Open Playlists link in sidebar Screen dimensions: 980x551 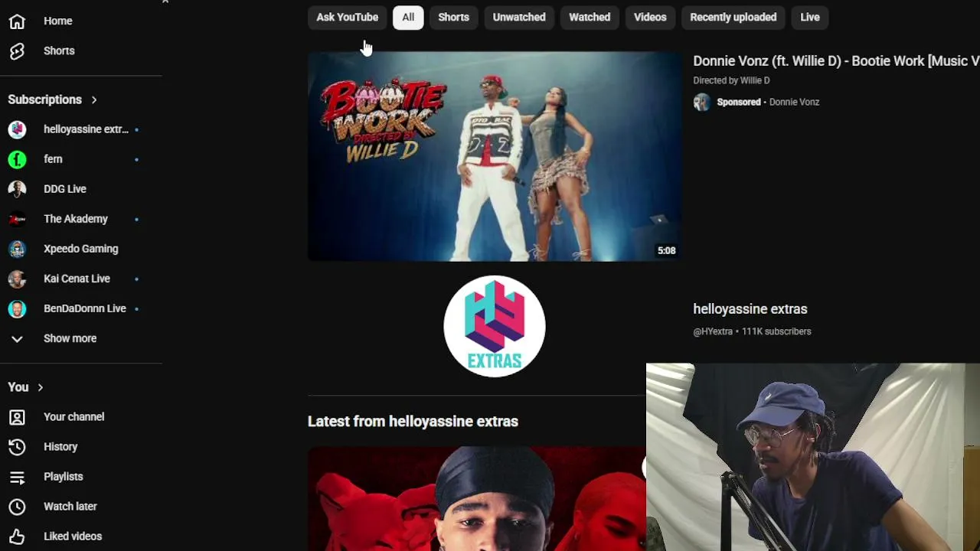click(x=64, y=477)
